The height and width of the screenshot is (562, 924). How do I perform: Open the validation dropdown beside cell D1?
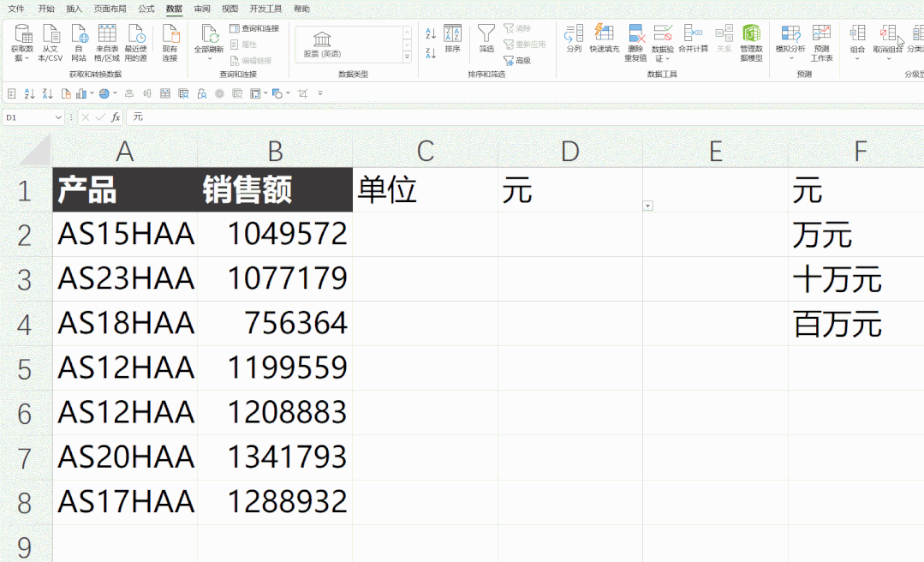647,206
